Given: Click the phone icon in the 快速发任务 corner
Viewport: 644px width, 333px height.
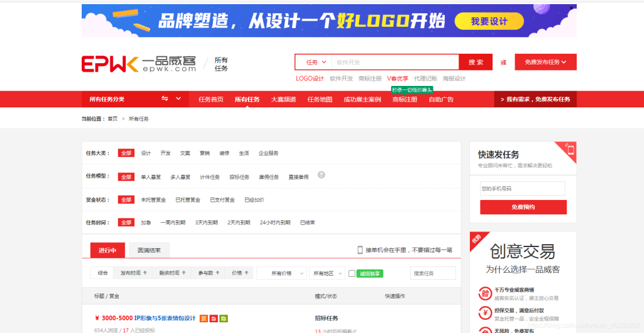Looking at the screenshot, I should click(569, 149).
